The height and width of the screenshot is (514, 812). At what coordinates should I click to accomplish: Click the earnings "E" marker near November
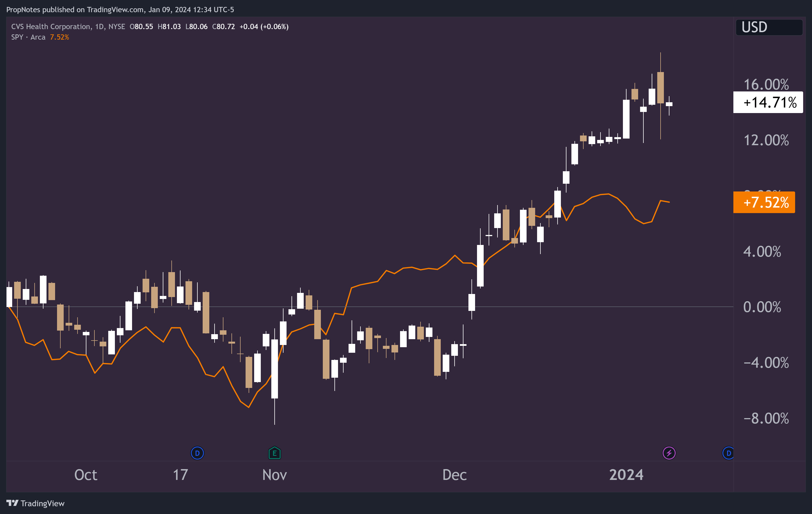(x=274, y=453)
